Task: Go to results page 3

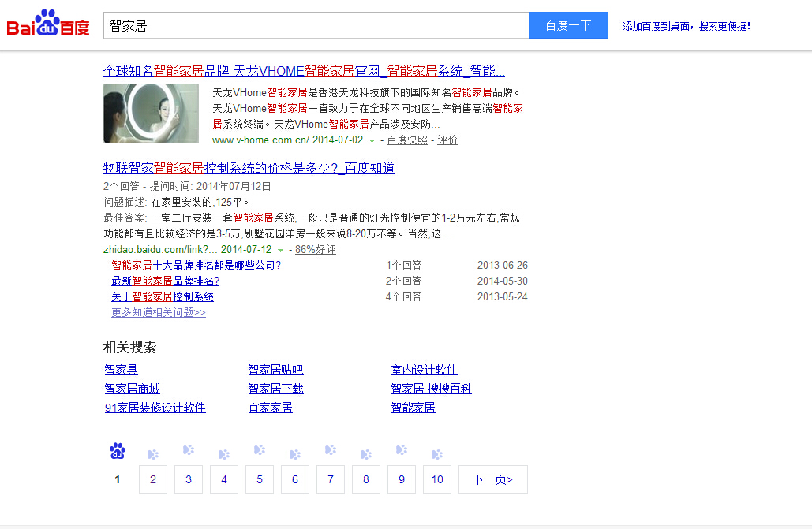Action: 189,479
